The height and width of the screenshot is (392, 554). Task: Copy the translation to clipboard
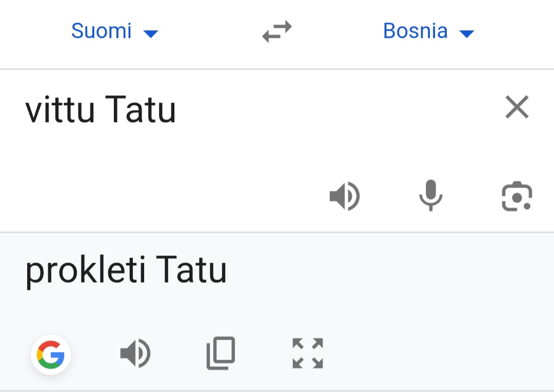(221, 353)
